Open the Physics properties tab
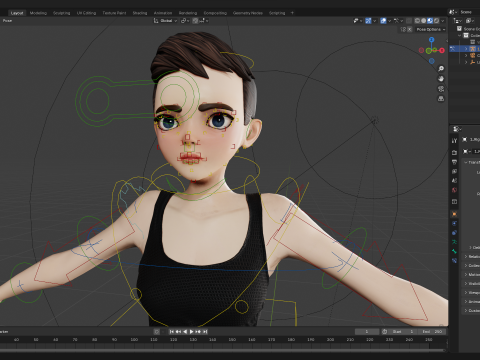This screenshot has width=480, height=360. (454, 223)
